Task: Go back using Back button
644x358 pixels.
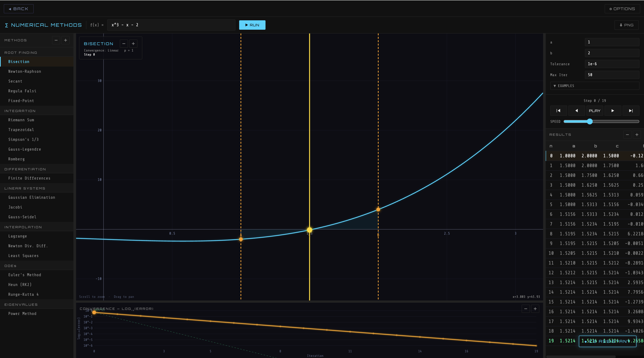Action: tap(18, 9)
